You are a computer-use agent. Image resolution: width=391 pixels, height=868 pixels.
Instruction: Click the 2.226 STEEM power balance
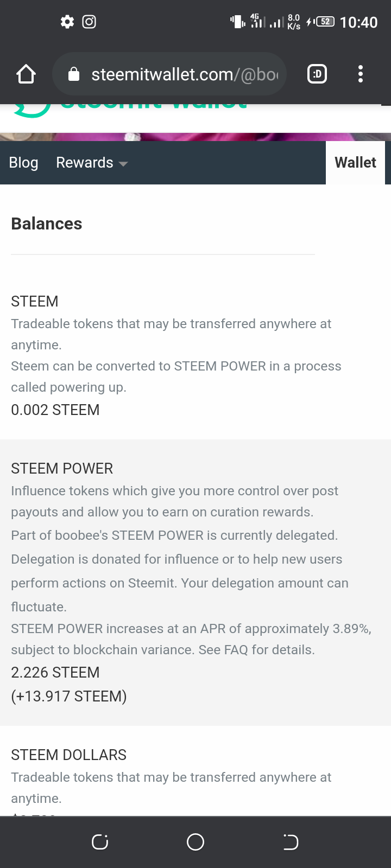(x=55, y=672)
